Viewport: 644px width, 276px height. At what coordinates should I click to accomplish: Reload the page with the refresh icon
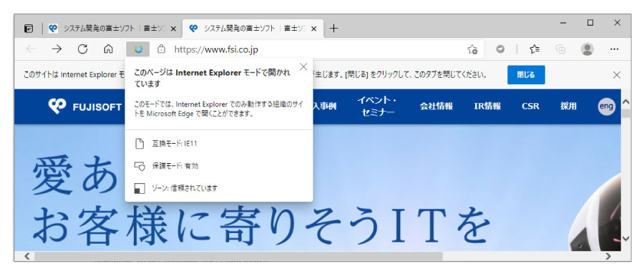tap(82, 49)
